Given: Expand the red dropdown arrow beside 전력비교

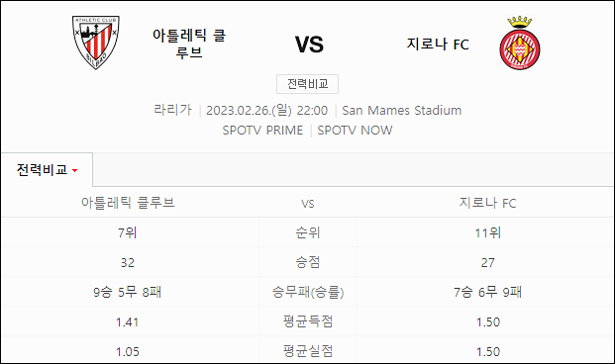Looking at the screenshot, I should click(x=75, y=171).
